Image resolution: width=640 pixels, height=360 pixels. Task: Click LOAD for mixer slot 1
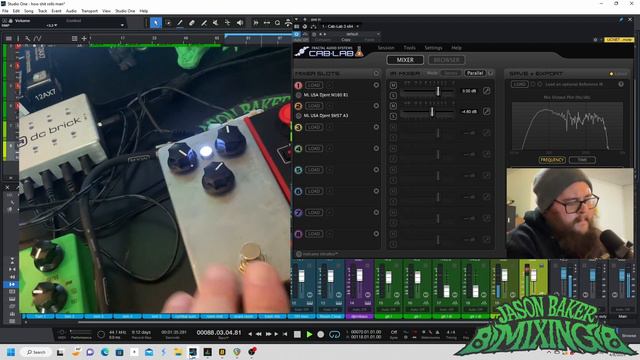tap(314, 85)
